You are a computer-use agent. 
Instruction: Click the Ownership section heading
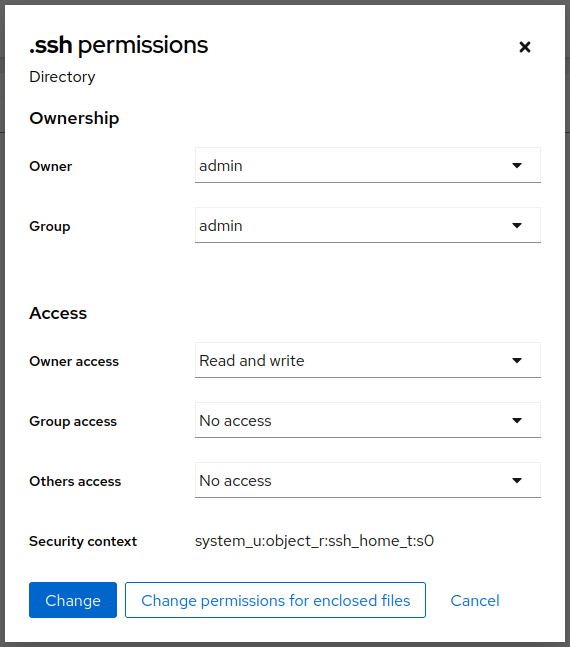[x=74, y=118]
